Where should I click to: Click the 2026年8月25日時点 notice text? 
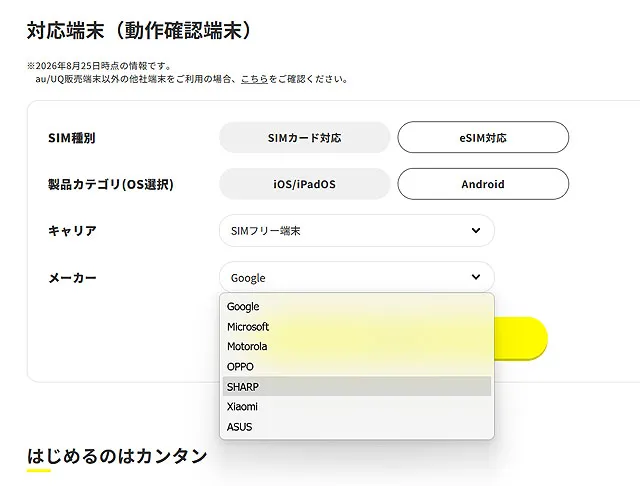pos(99,66)
